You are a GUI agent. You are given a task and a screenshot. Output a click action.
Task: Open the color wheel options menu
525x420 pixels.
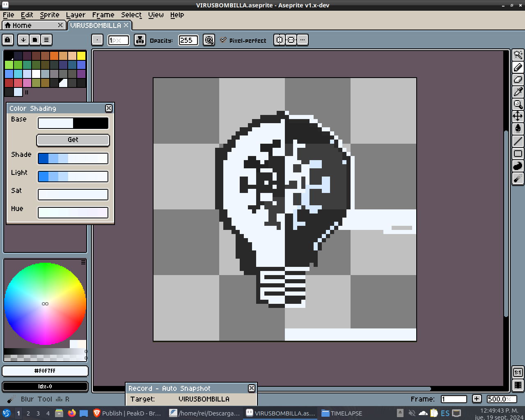(x=83, y=262)
